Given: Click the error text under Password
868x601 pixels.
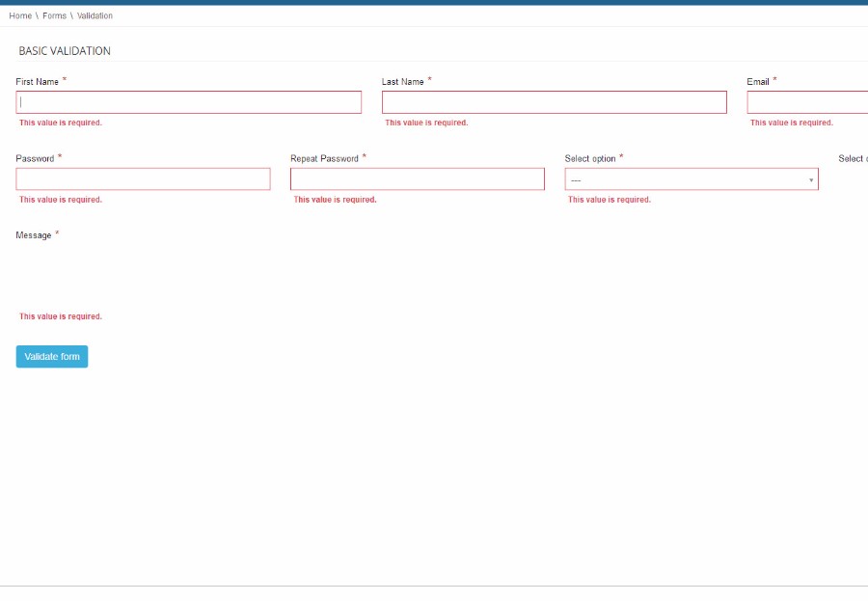Looking at the screenshot, I should point(61,200).
